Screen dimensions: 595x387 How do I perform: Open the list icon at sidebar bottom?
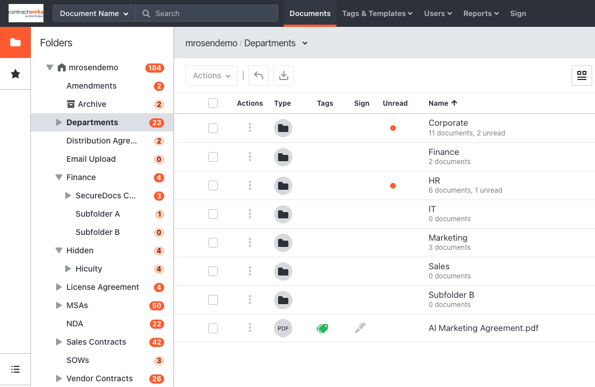(x=15, y=369)
